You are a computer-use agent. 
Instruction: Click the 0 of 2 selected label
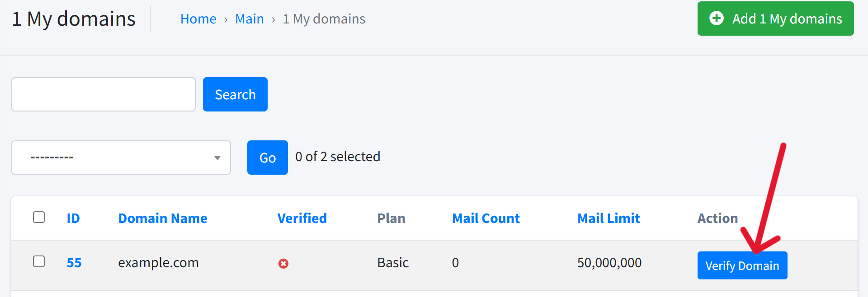click(338, 157)
